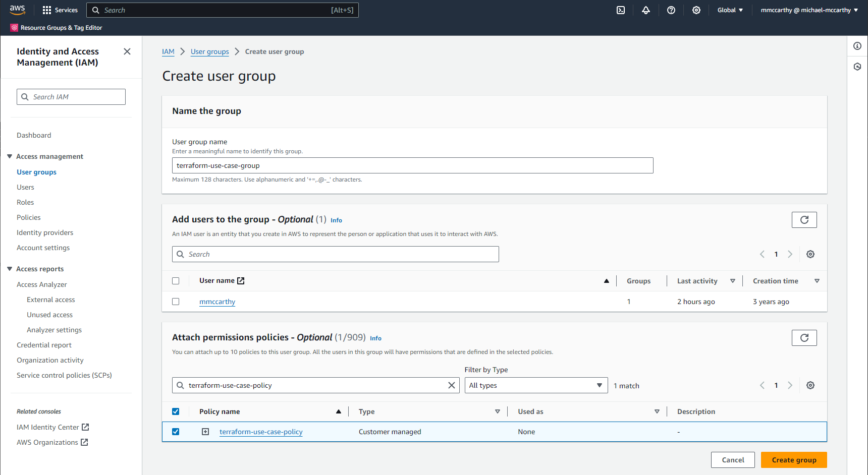
Task: Go to next page of policies
Action: coord(790,385)
